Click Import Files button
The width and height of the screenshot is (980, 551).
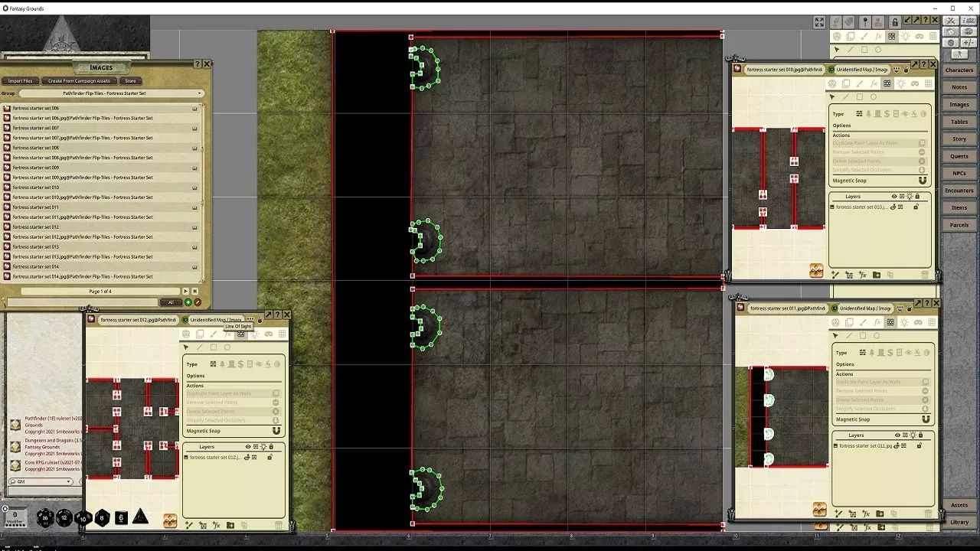click(21, 81)
